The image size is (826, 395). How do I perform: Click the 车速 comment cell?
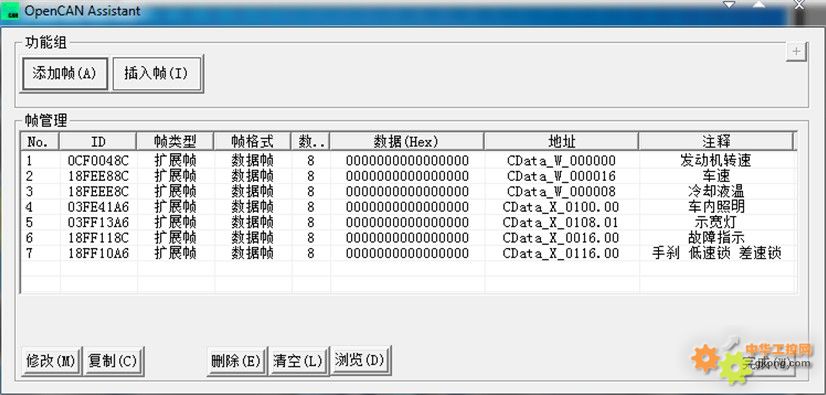point(716,176)
